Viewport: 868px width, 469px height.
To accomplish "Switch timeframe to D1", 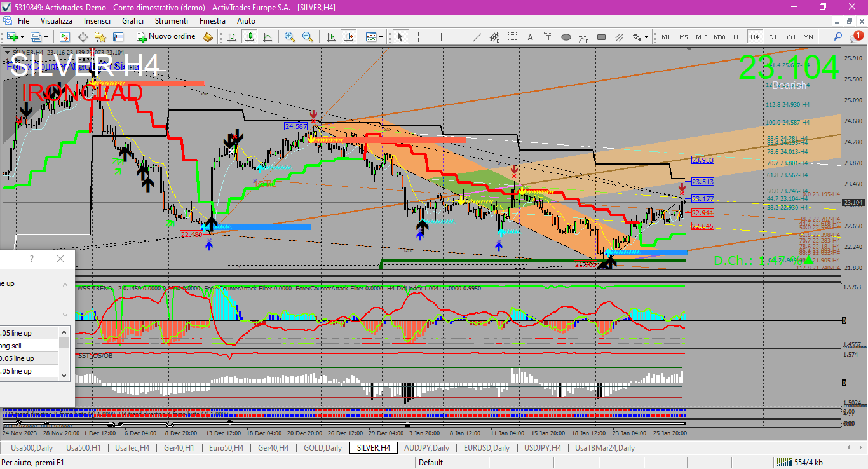I will (x=773, y=37).
